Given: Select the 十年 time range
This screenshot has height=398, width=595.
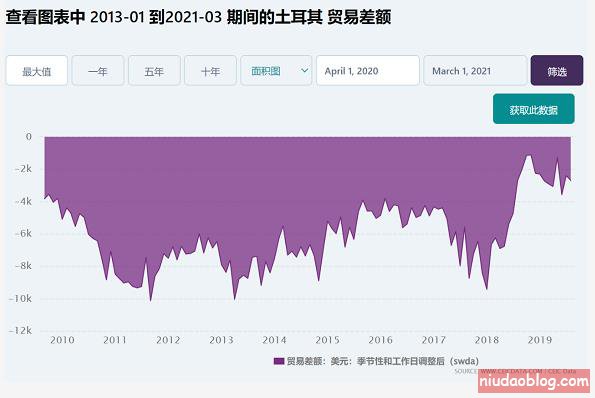Looking at the screenshot, I should tap(210, 71).
